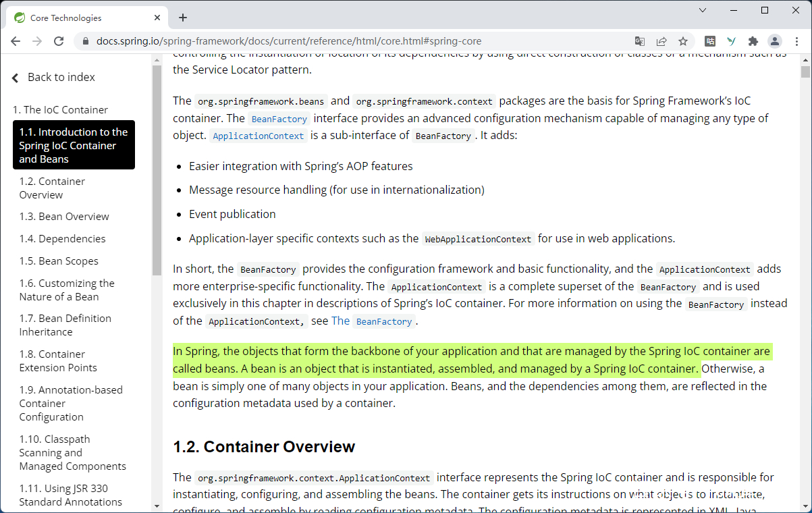The image size is (812, 513).
Task: Click the padlock icon in the address bar
Action: (85, 41)
